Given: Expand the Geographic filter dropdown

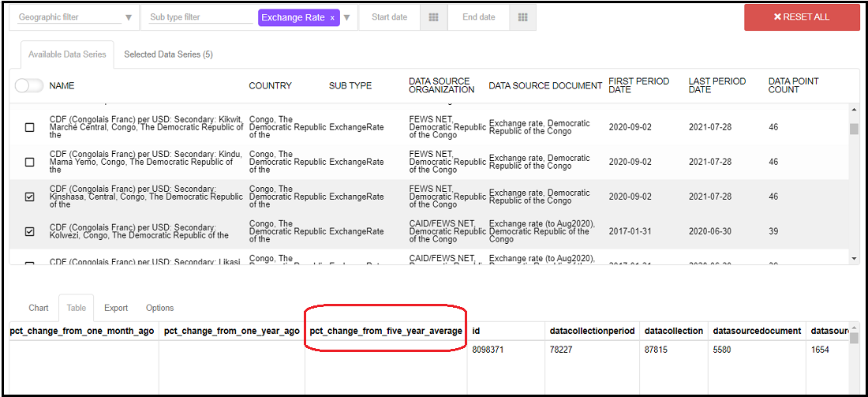Looking at the screenshot, I should click(x=129, y=18).
